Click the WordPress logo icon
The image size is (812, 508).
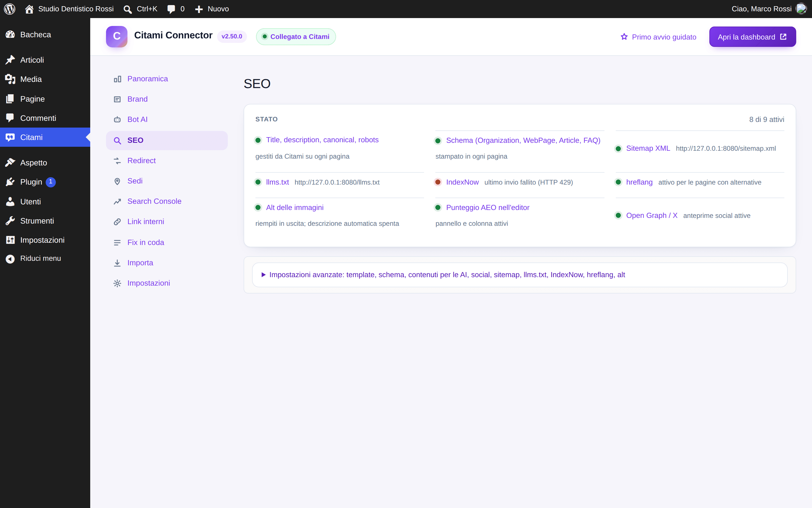(x=10, y=9)
